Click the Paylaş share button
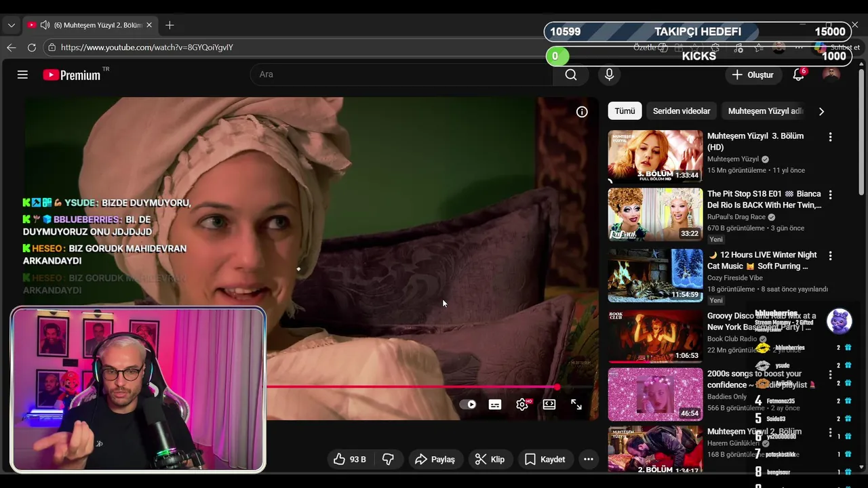 435,460
